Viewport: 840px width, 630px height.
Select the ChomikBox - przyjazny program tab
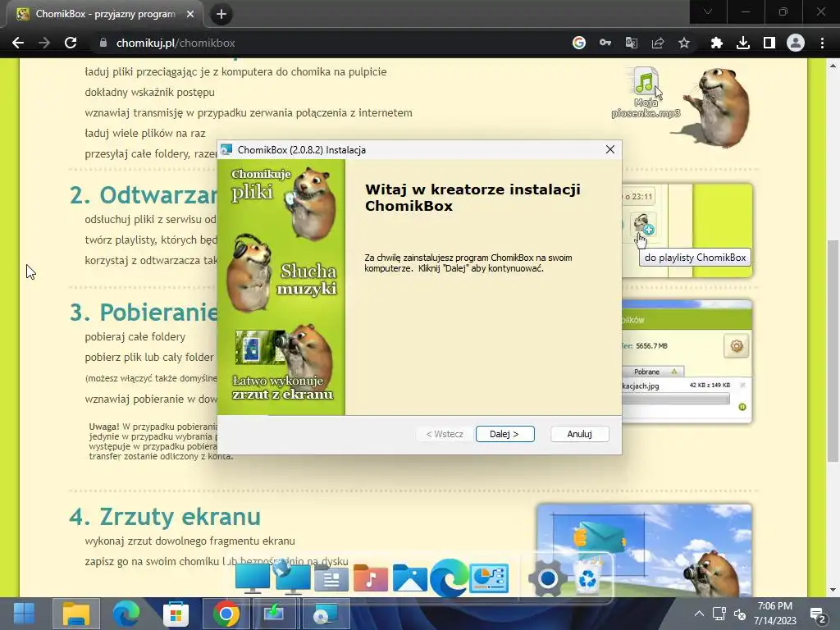pos(104,14)
